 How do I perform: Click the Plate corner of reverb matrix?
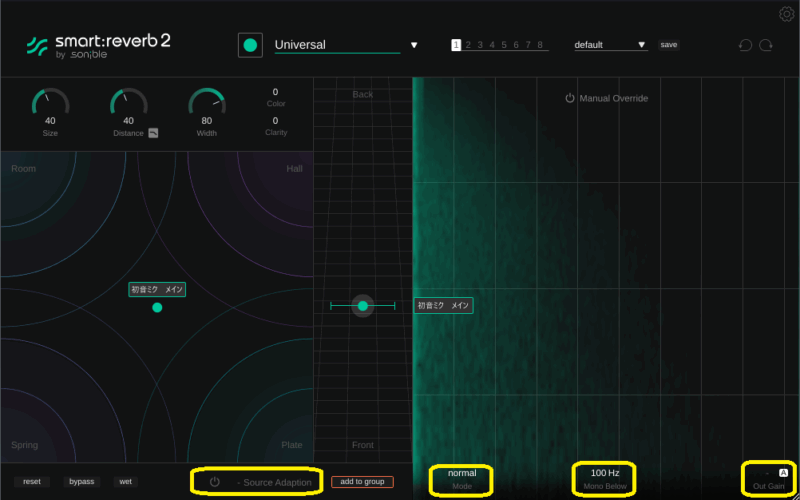click(x=292, y=445)
